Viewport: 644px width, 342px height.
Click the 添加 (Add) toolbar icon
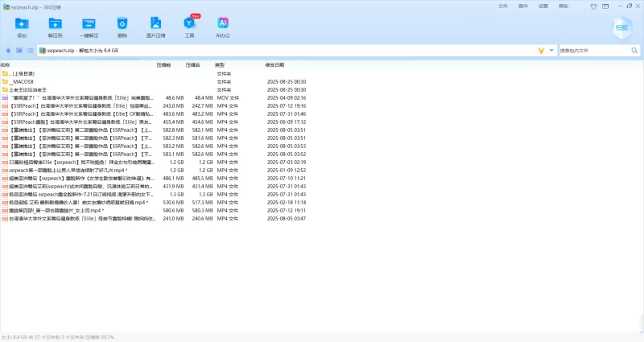coord(22,24)
